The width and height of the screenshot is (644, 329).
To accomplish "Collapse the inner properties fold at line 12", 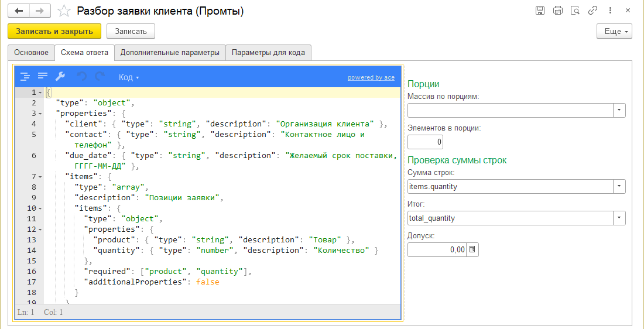I will point(40,229).
